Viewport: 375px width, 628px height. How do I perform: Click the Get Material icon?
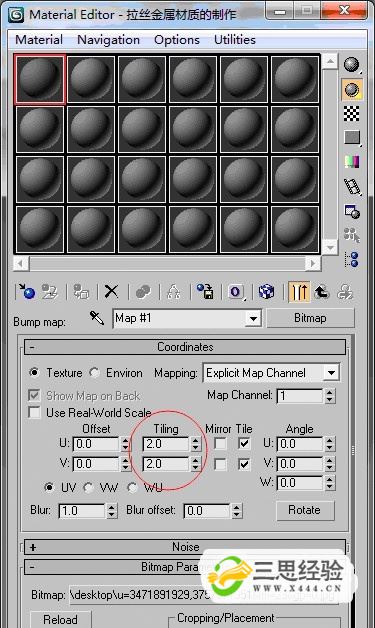[x=26, y=292]
